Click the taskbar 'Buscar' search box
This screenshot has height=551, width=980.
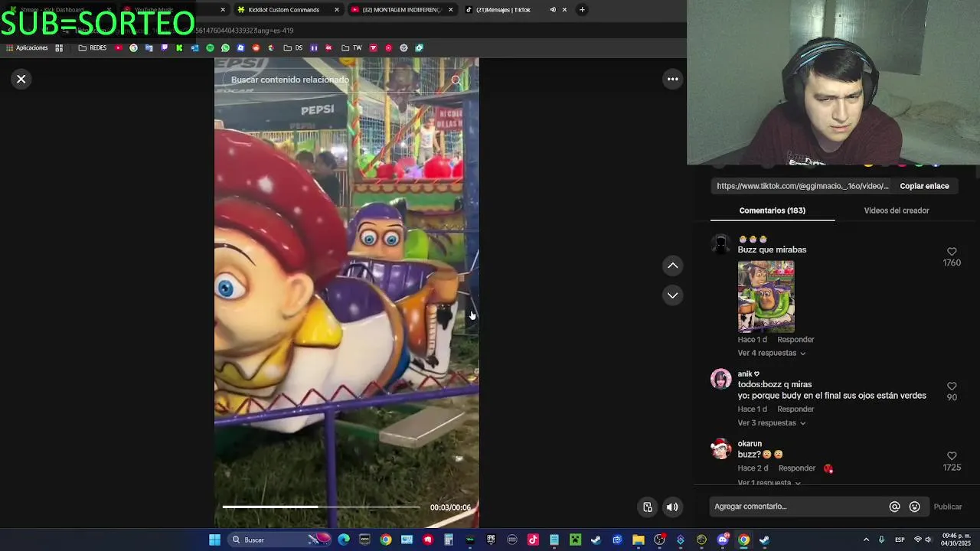280,540
